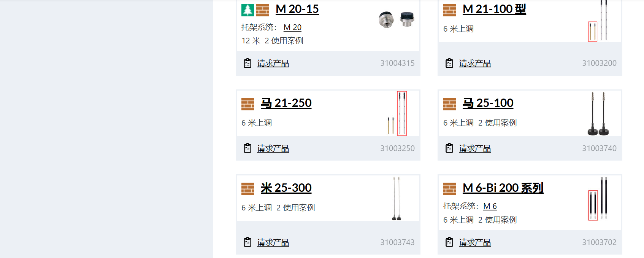The height and width of the screenshot is (258, 644).
Task: Click the clipboard icon for product 31003743
Action: (247, 242)
